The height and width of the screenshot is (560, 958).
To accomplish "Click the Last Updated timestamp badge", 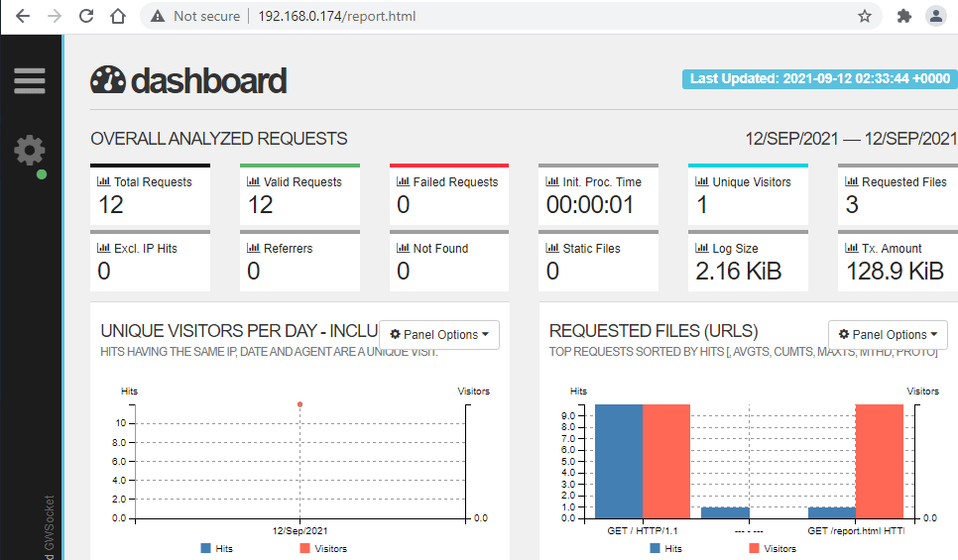I will coord(819,79).
